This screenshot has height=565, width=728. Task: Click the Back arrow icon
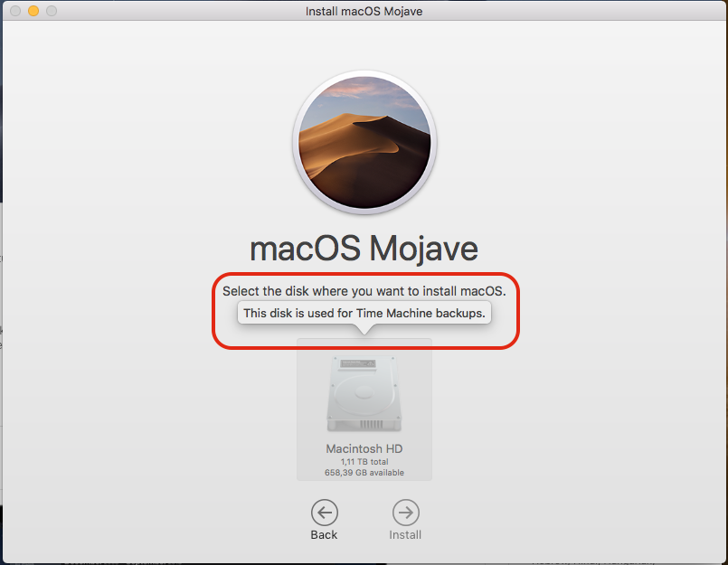pyautogui.click(x=324, y=513)
